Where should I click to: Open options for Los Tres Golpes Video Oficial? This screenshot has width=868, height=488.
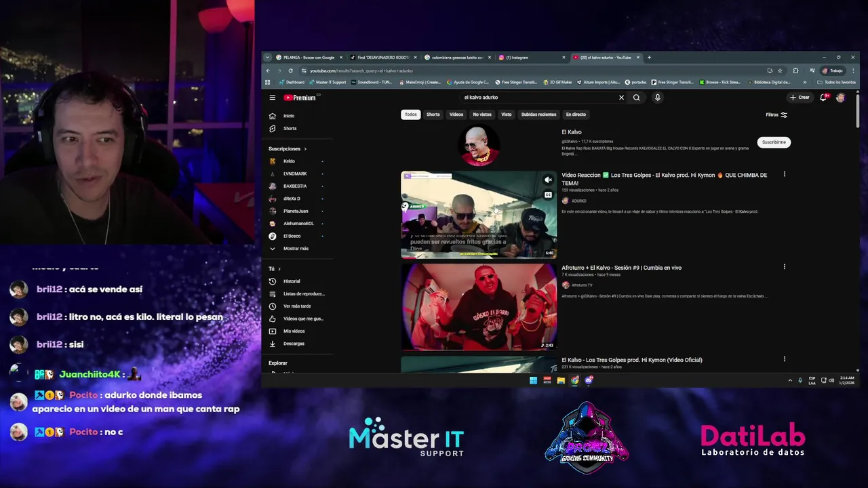[x=785, y=359]
